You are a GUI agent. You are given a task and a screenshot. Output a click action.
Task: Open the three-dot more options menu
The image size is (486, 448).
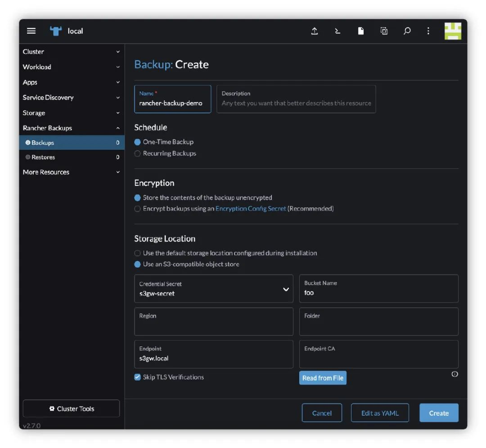coord(428,31)
